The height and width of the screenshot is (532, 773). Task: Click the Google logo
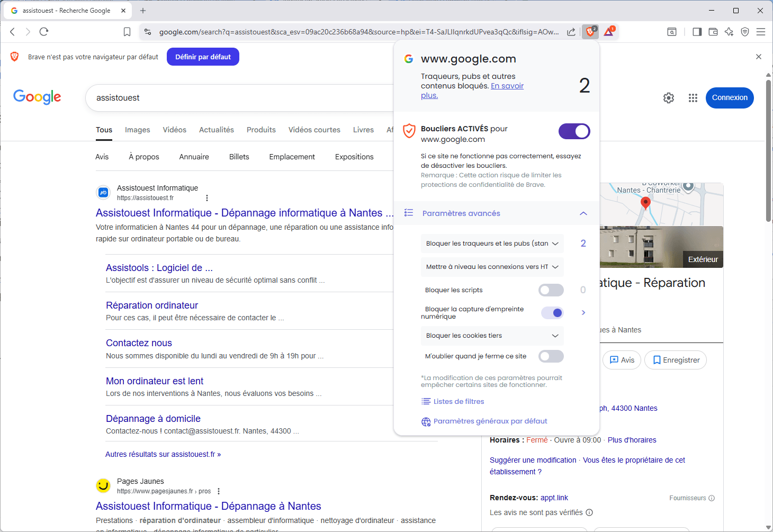(x=37, y=97)
